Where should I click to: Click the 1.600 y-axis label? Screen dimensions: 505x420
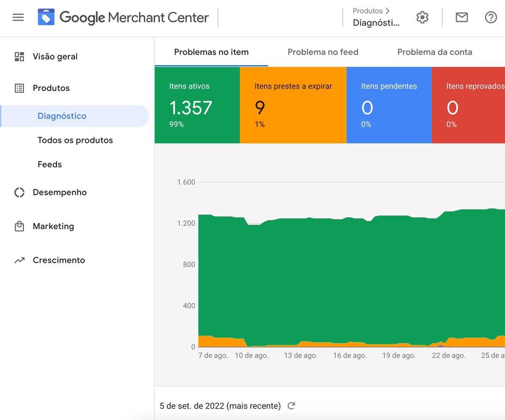click(186, 182)
